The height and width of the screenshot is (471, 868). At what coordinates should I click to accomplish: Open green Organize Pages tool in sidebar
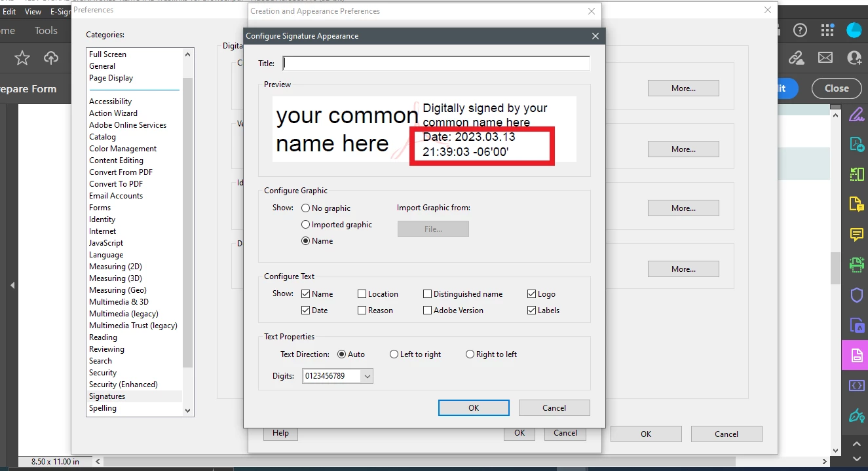tap(856, 174)
